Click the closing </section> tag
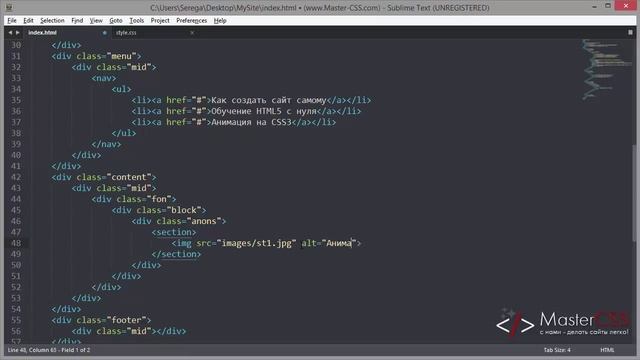This screenshot has width=640, height=360. 176,254
